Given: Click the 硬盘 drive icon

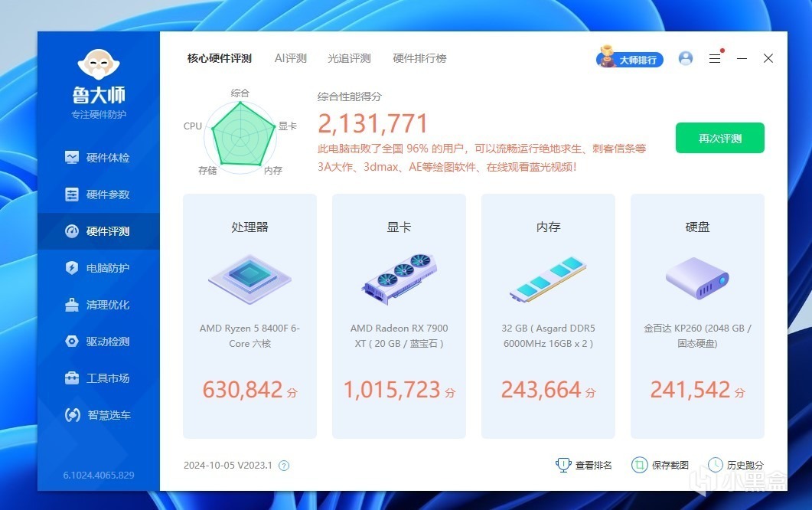Looking at the screenshot, I should click(x=697, y=278).
